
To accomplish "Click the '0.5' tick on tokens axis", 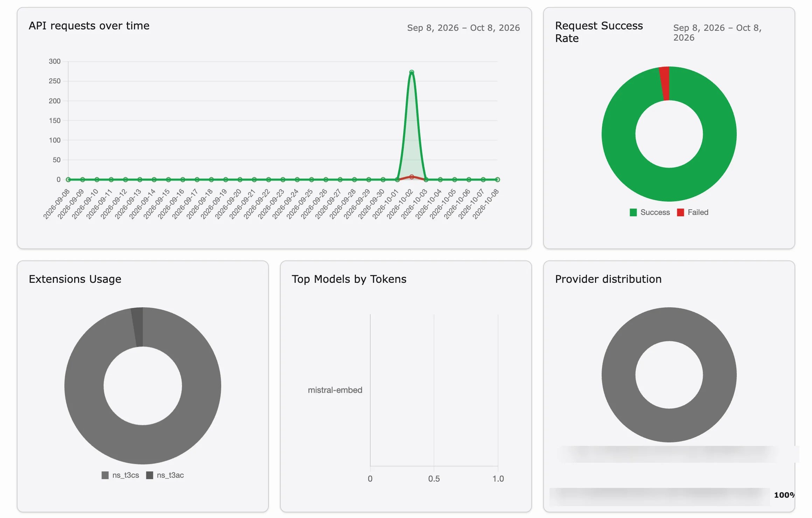I will pos(434,479).
